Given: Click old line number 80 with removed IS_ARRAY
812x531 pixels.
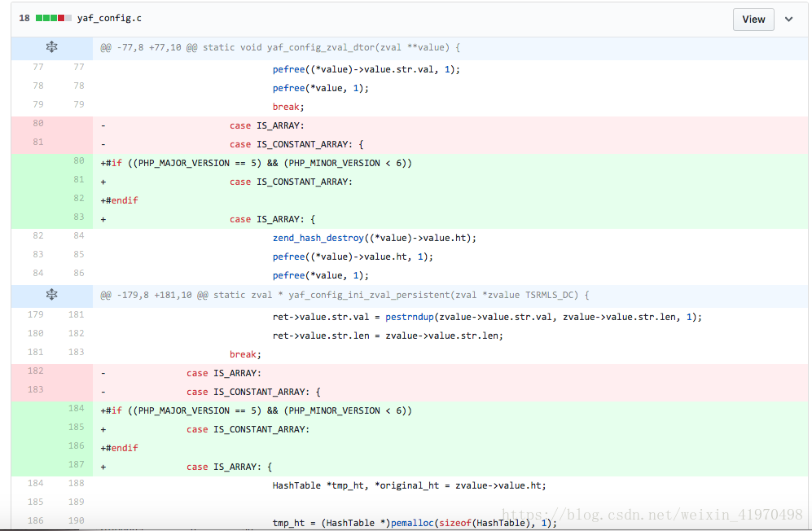Looking at the screenshot, I should pos(37,123).
